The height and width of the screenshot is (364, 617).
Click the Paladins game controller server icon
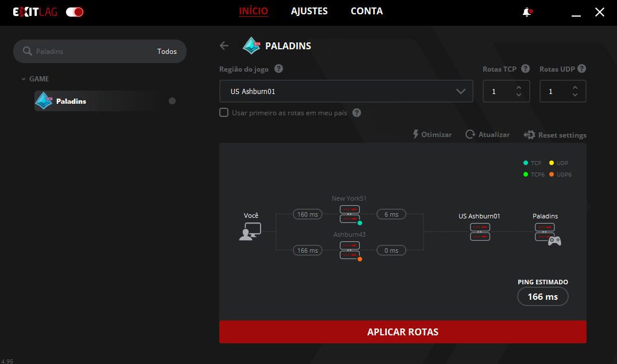tap(547, 234)
